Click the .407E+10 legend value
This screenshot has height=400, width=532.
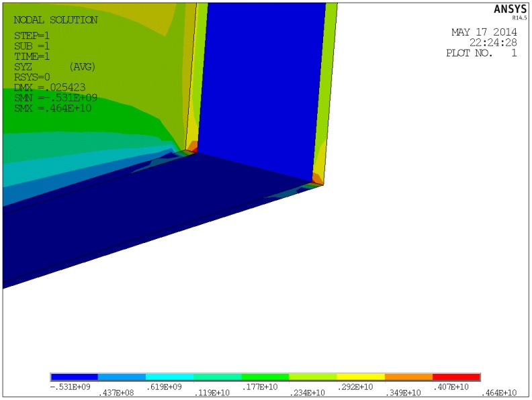(451, 387)
